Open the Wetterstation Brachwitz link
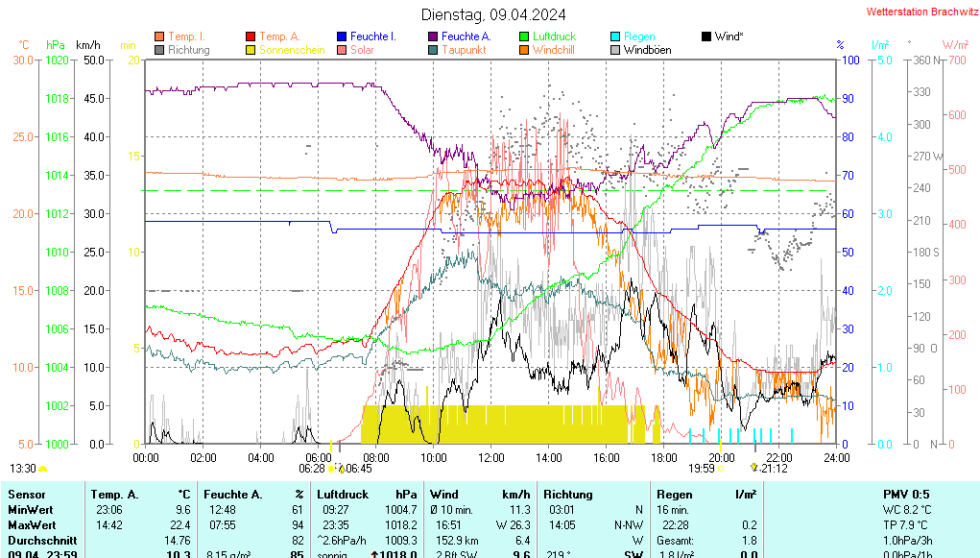This screenshot has width=980, height=558. click(x=920, y=12)
